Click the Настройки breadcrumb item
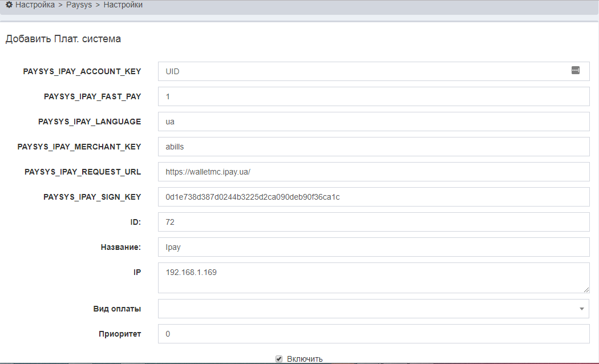599x364 pixels. tap(123, 5)
